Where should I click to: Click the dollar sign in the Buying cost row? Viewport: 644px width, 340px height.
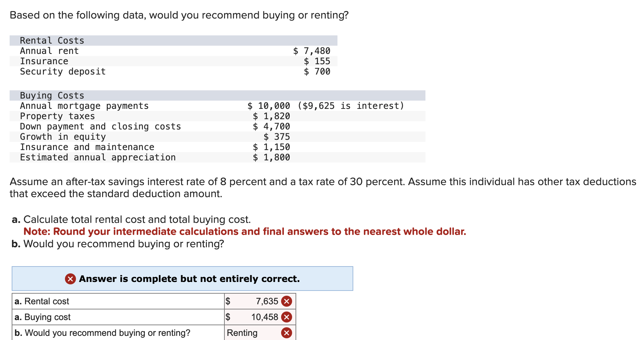[x=228, y=317]
